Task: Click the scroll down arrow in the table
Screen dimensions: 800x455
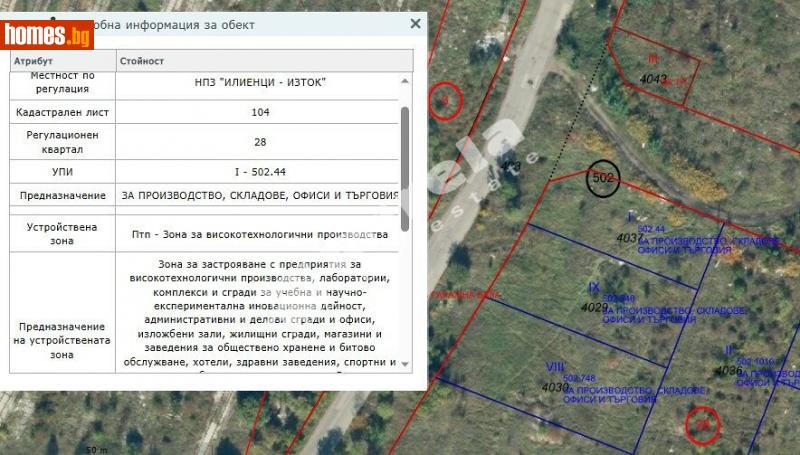Action: click(x=405, y=364)
